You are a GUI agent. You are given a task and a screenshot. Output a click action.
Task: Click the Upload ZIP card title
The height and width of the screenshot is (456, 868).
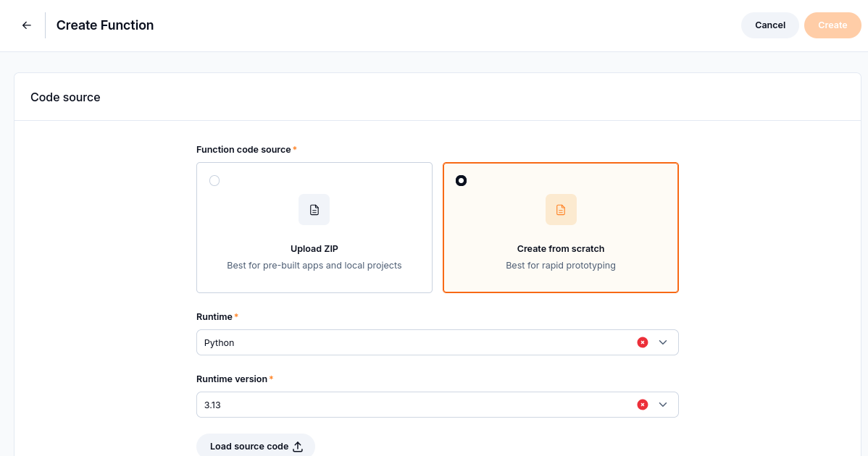click(x=314, y=249)
